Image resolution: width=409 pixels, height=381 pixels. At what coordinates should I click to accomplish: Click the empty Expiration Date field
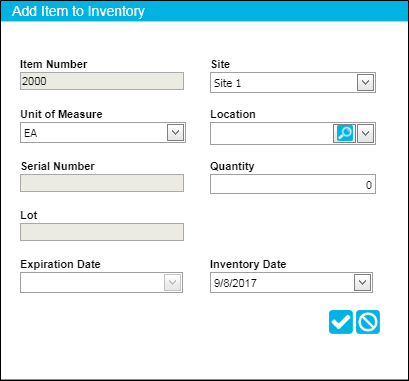[92, 283]
